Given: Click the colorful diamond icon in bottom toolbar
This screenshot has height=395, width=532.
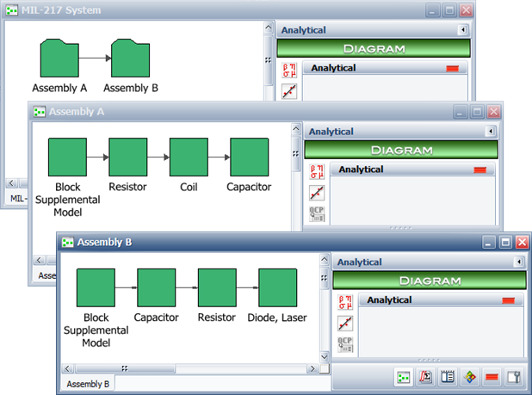Looking at the screenshot, I should pos(469,377).
